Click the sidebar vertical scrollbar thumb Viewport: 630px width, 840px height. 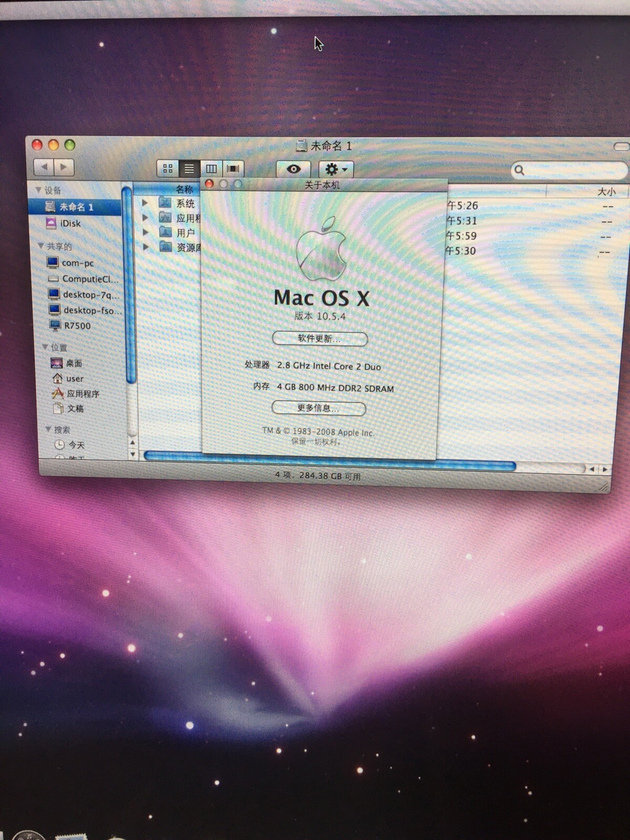[129, 286]
